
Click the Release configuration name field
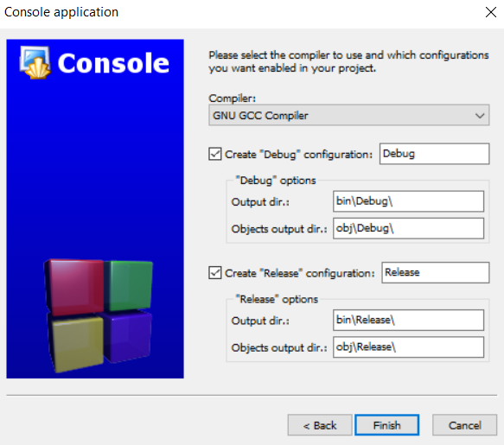(436, 272)
